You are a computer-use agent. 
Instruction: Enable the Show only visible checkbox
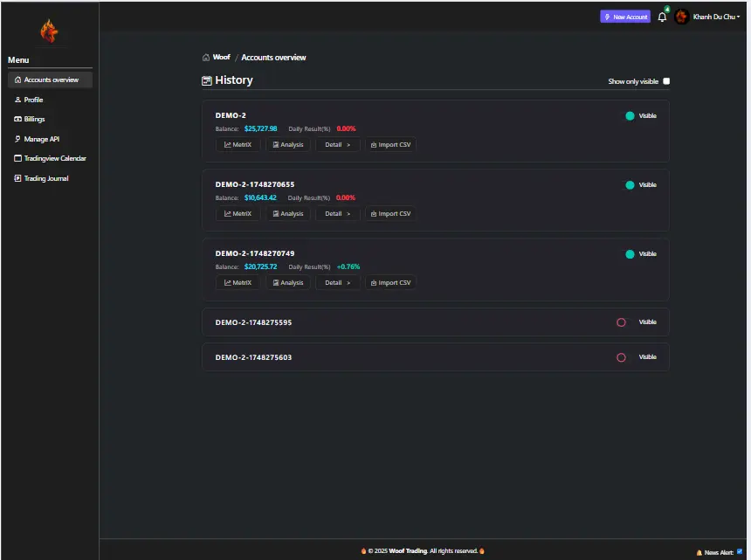[666, 81]
